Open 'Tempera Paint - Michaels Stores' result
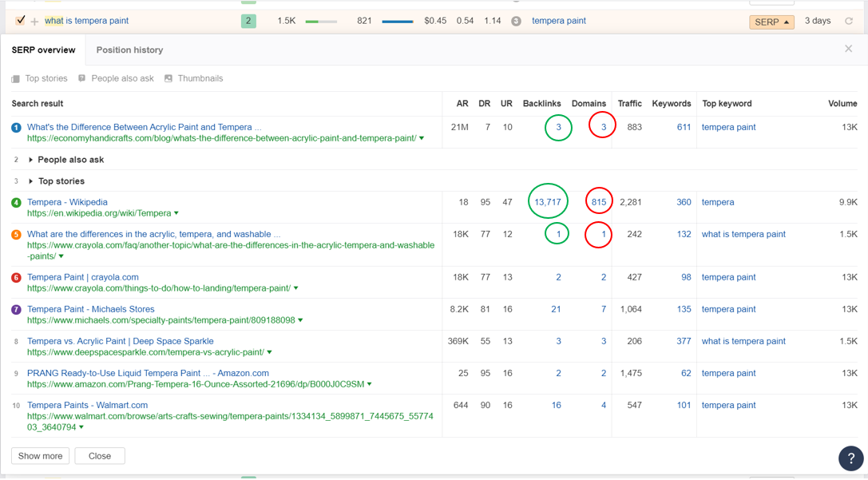Viewport: 868px width, 480px height. coord(91,309)
